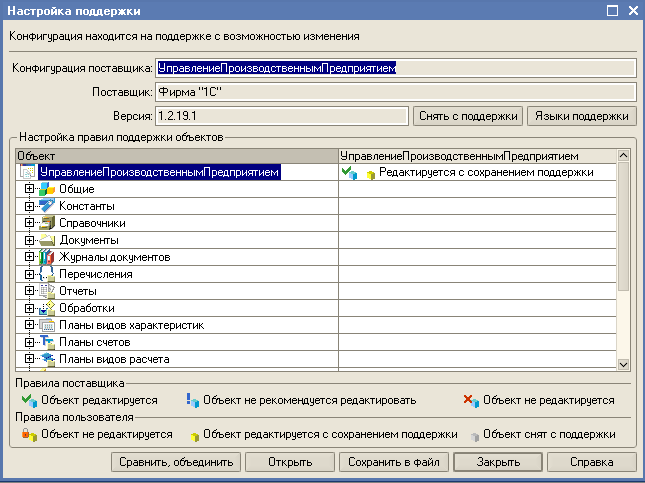Click 'Сравнить, объединить' button

click(176, 462)
